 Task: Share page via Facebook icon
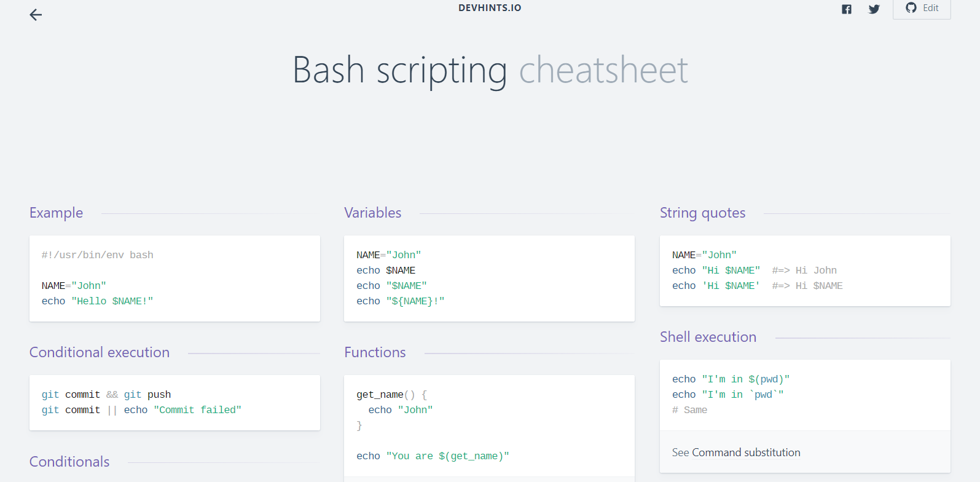tap(847, 9)
